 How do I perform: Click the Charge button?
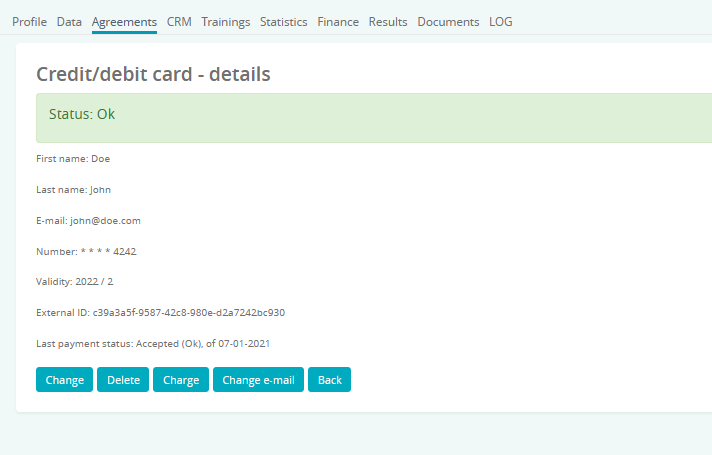(x=181, y=380)
